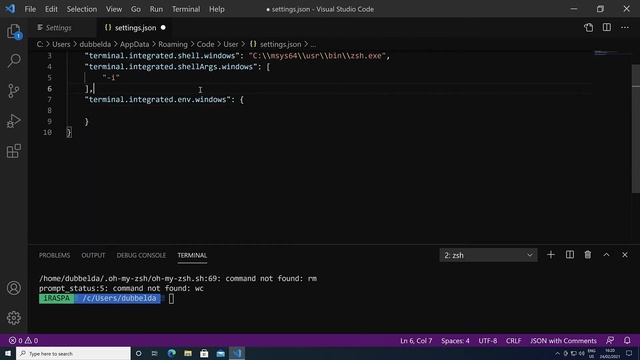Open the Explorer view in activity bar
The image size is (640, 360).
14,31
